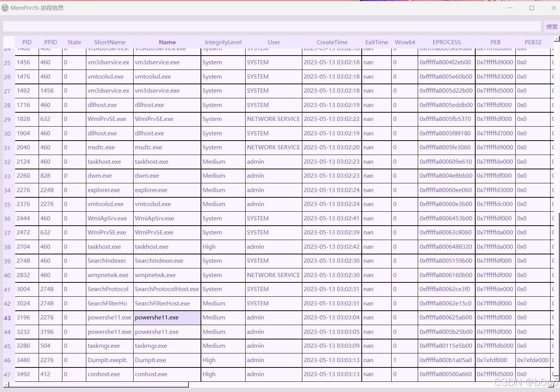Click CreateTime 2023-05-13 03:02:41
The image size is (560, 392).
pos(332,218)
